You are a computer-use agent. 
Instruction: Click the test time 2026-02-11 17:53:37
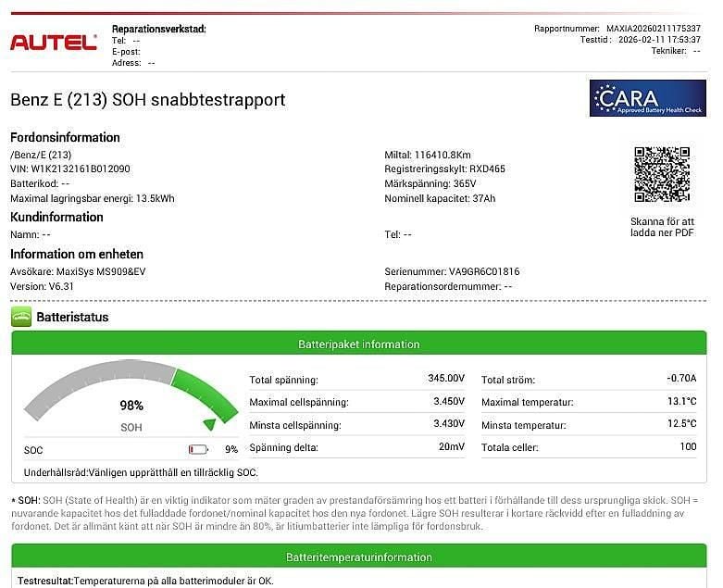pyautogui.click(x=659, y=40)
